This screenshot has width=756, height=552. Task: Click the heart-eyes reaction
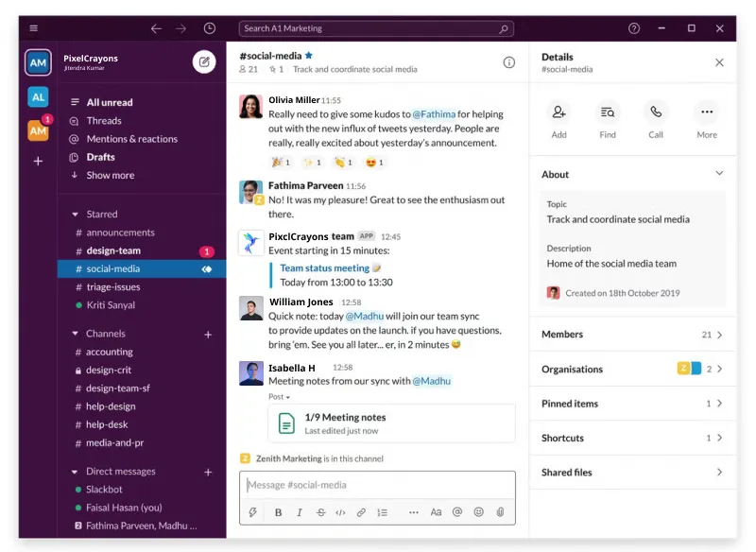pos(374,163)
